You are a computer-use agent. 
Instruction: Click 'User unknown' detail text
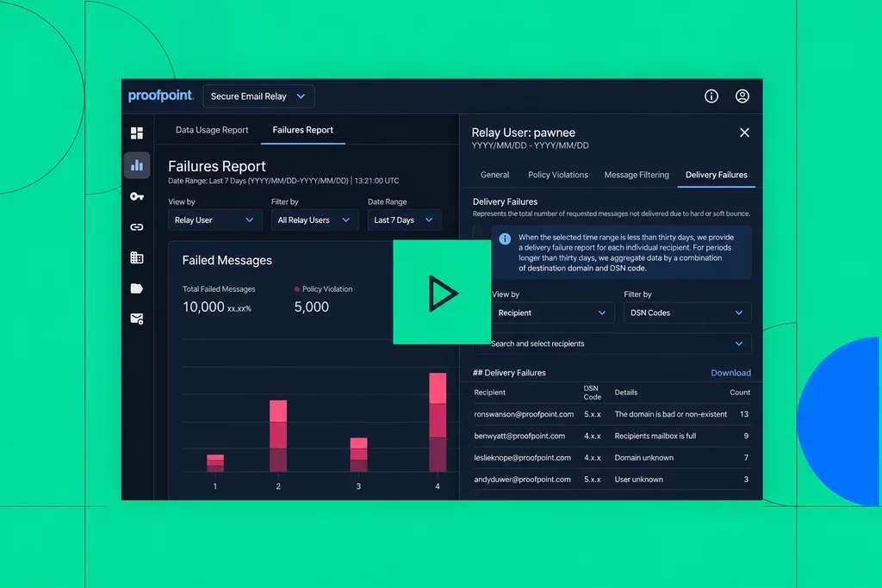click(639, 480)
